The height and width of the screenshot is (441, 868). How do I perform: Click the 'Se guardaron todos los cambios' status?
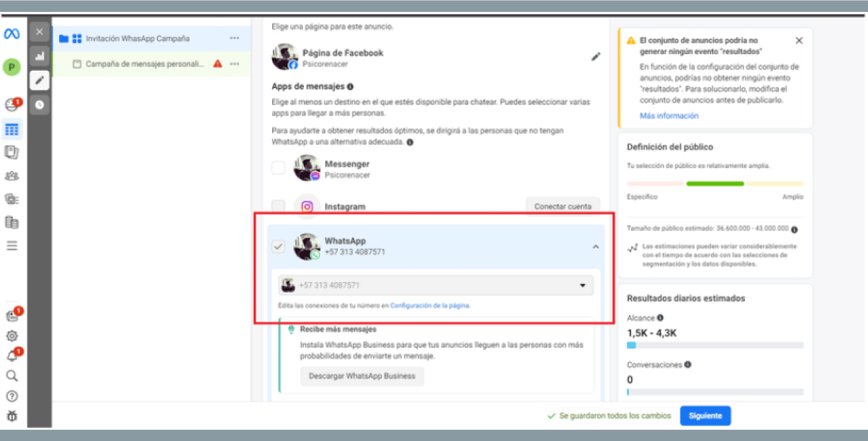[609, 416]
